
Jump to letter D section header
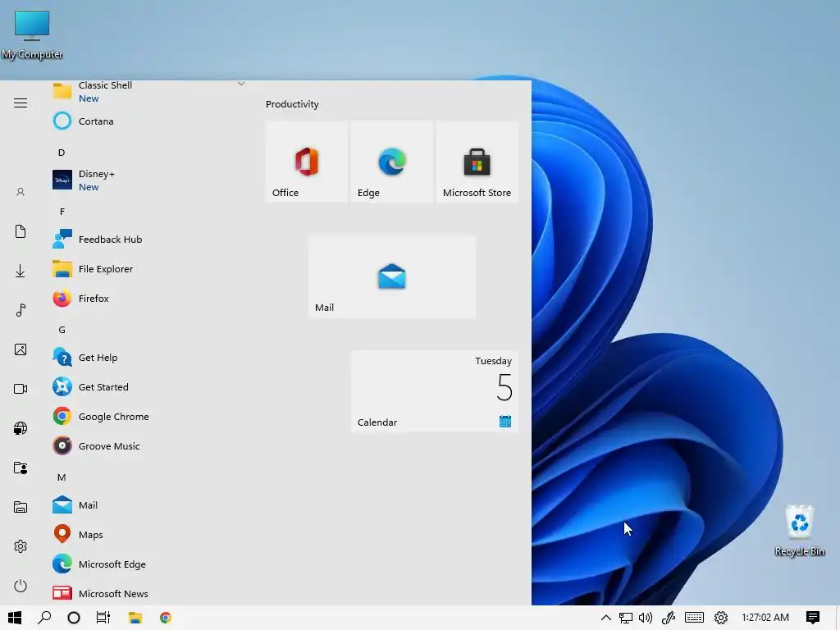(x=62, y=153)
